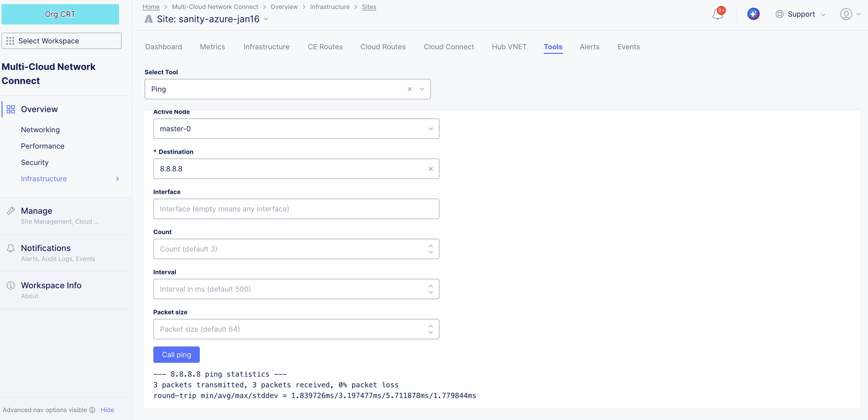Click the Overview grid icon in sidebar
868x420 pixels.
click(x=10, y=109)
